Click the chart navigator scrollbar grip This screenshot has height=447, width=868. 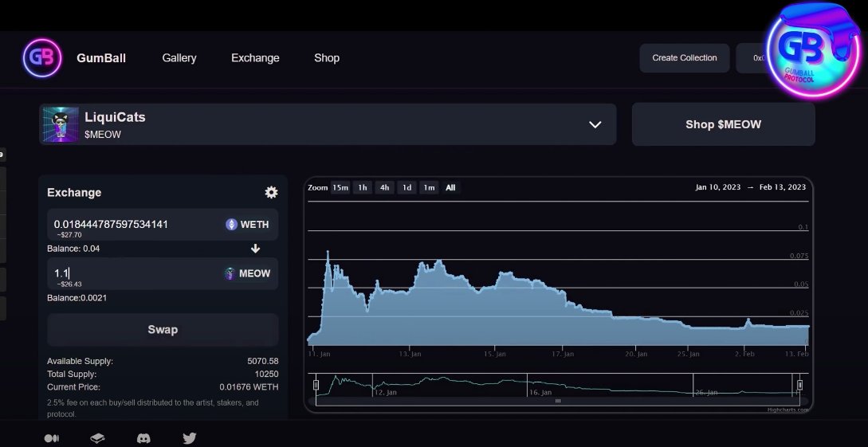click(558, 401)
